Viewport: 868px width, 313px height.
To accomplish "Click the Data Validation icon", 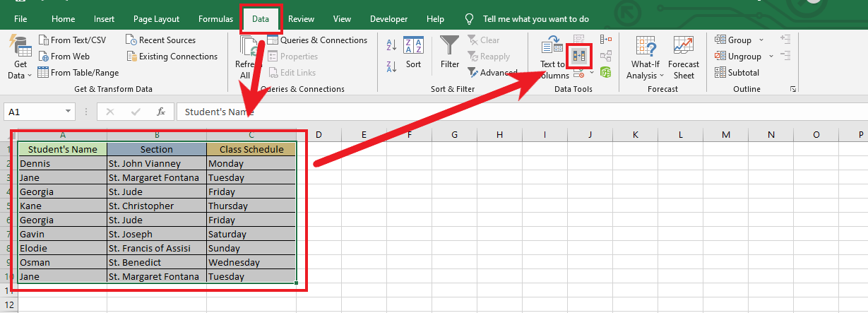I will [578, 72].
